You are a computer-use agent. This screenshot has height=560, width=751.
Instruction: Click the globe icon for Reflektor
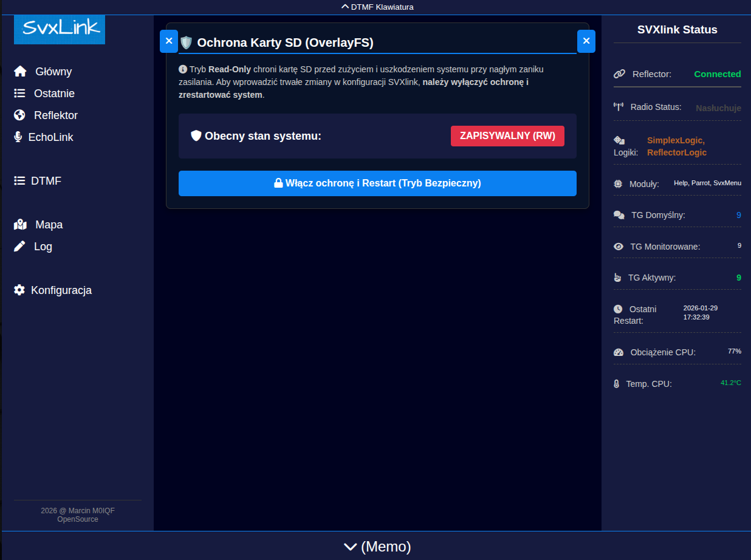click(20, 115)
